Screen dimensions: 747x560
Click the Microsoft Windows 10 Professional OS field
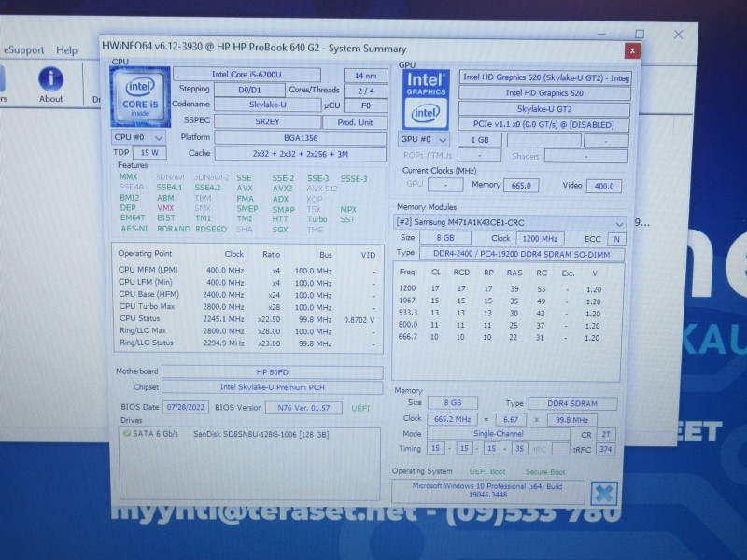click(x=487, y=491)
